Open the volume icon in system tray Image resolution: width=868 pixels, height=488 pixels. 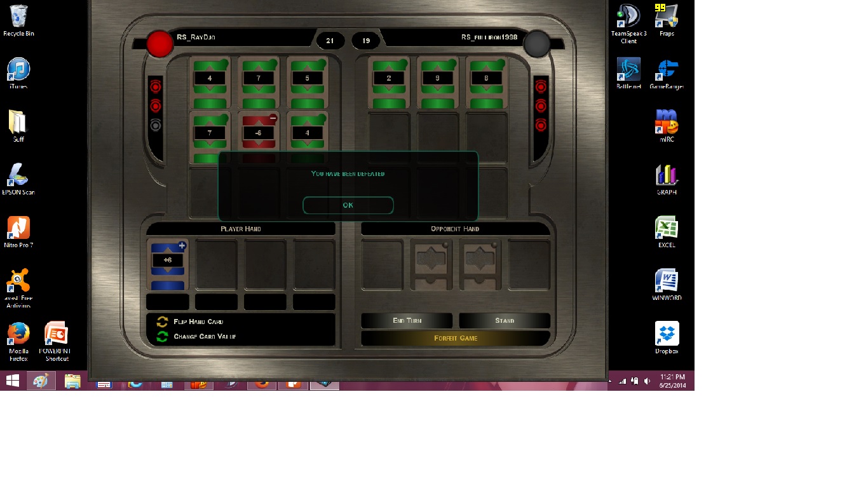tap(647, 381)
